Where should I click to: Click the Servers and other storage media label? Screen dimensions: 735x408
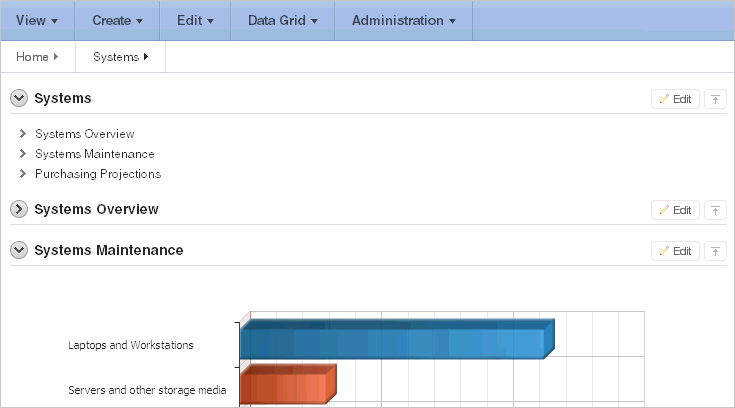pyautogui.click(x=147, y=390)
